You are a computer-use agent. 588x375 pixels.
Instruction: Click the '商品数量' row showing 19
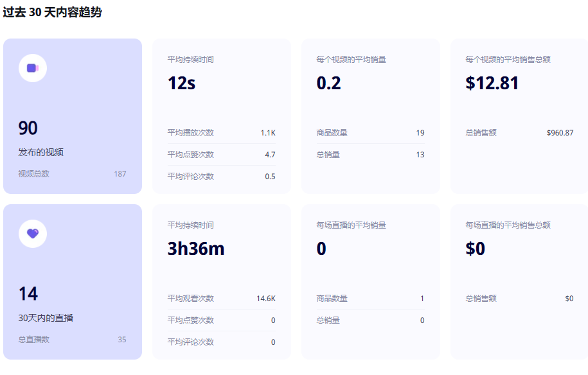click(370, 133)
